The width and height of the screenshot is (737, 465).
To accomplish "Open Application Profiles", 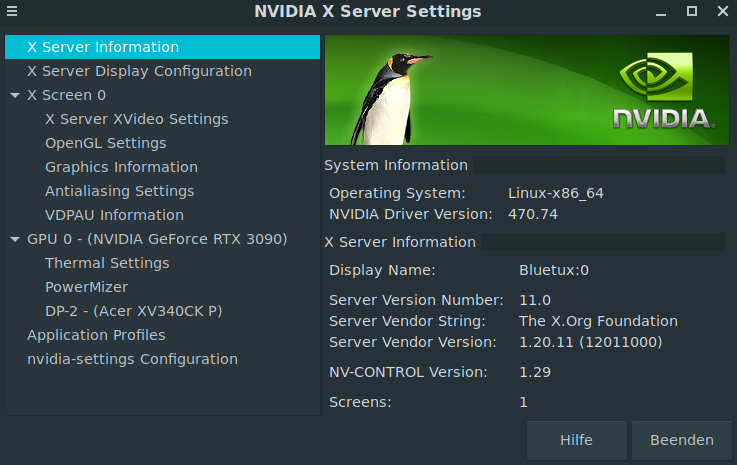I will (96, 335).
